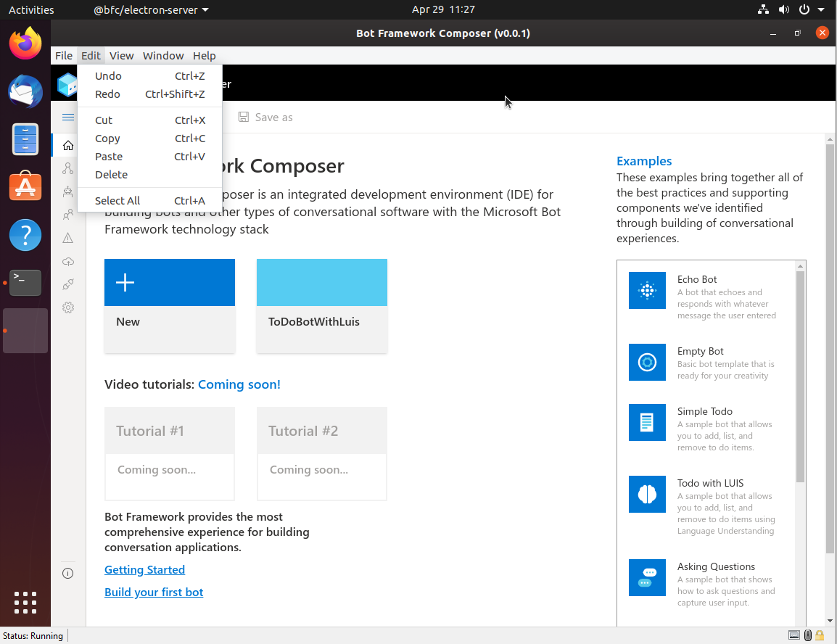Click the main page vertical scrollbar
The image size is (837, 644).
click(830, 350)
